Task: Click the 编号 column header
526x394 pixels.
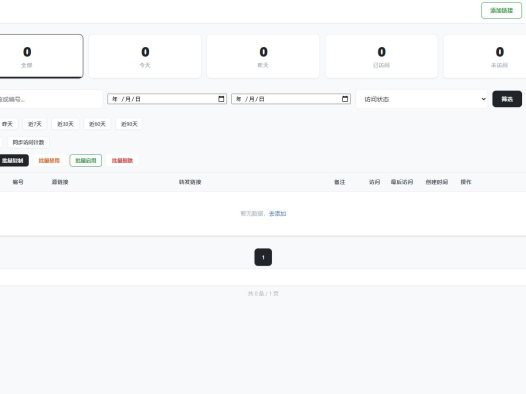Action: tap(18, 182)
